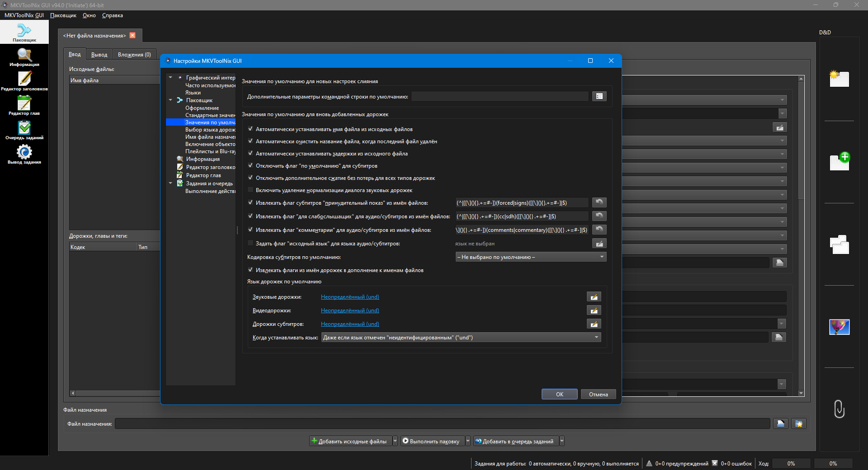868x470 pixels.
Task: Switch to the Вывод tab
Action: [x=99, y=54]
